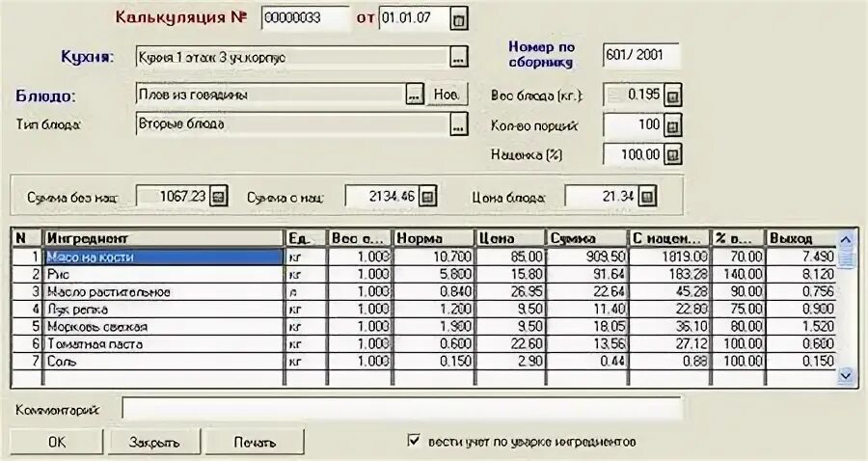Click output cell 1.520

[x=800, y=327]
